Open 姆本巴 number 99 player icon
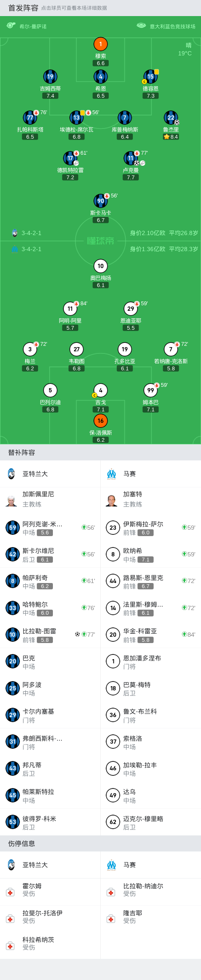 (151, 390)
